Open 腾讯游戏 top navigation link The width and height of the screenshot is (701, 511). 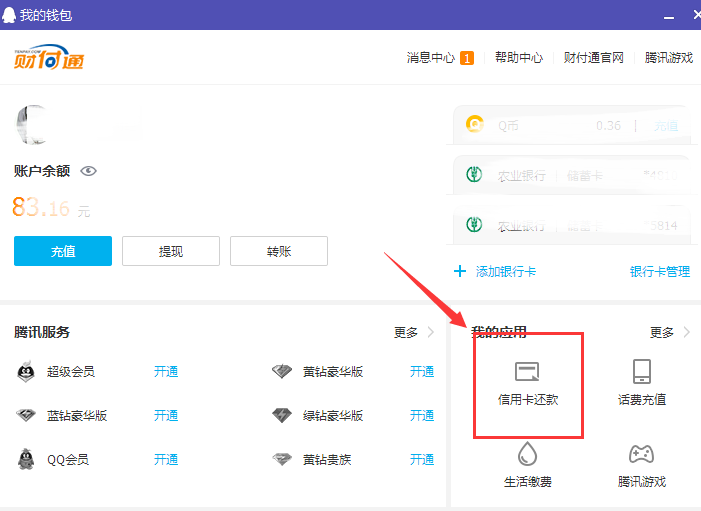669,58
